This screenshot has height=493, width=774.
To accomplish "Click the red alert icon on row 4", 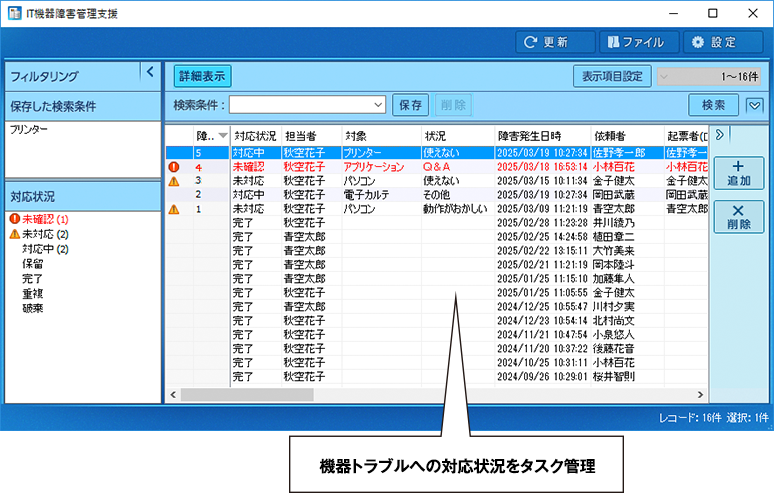I will click(x=174, y=167).
